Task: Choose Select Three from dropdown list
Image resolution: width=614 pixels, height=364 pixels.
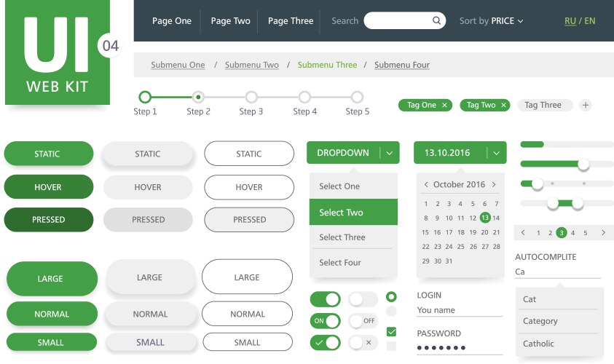Action: pos(342,237)
